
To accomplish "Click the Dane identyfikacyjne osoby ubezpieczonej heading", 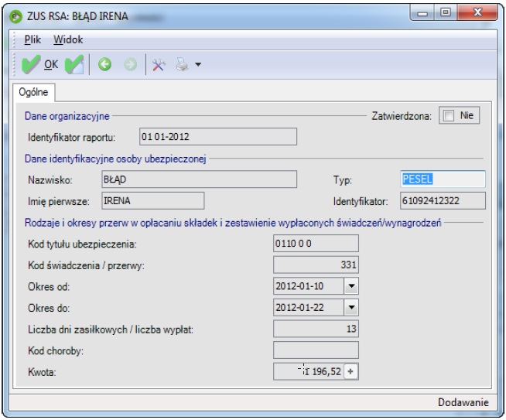I will (x=115, y=159).
